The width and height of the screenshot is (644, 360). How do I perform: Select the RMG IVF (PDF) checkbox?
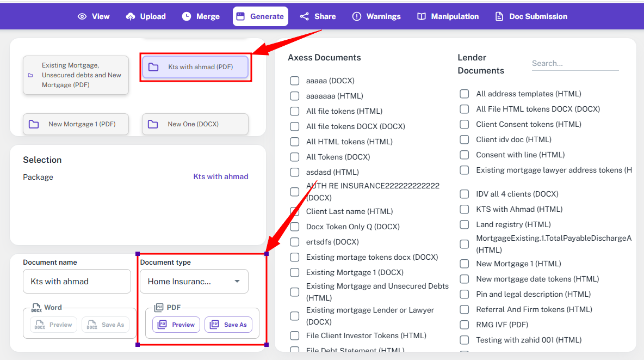465,325
